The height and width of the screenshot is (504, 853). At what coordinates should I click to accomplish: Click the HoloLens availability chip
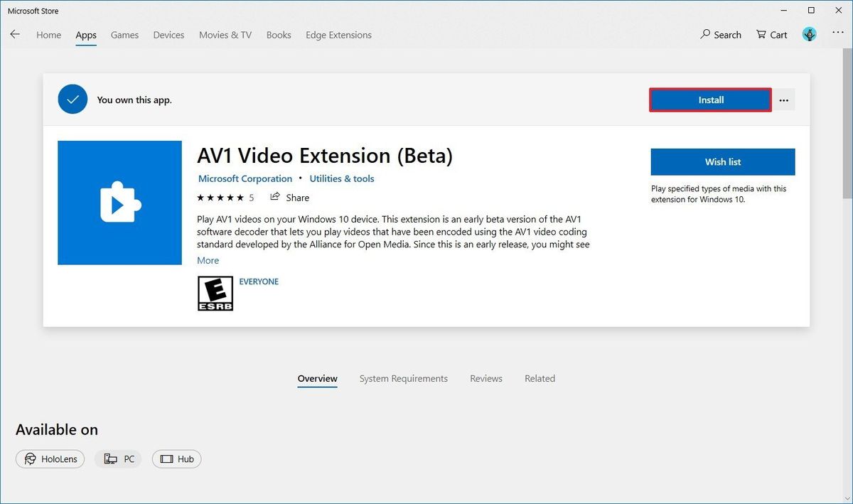tap(50, 459)
